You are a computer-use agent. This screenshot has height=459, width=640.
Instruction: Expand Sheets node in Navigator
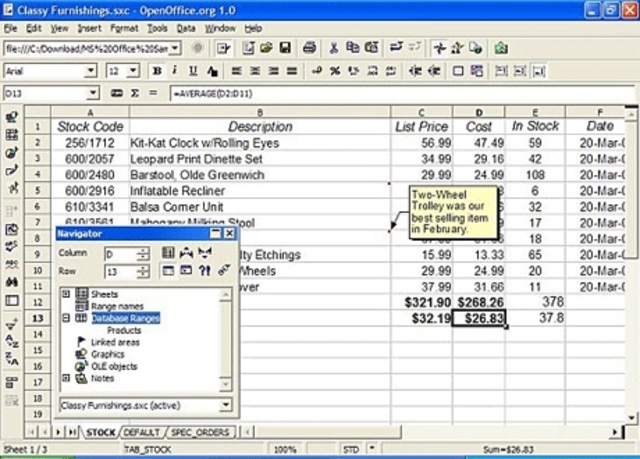click(x=66, y=294)
